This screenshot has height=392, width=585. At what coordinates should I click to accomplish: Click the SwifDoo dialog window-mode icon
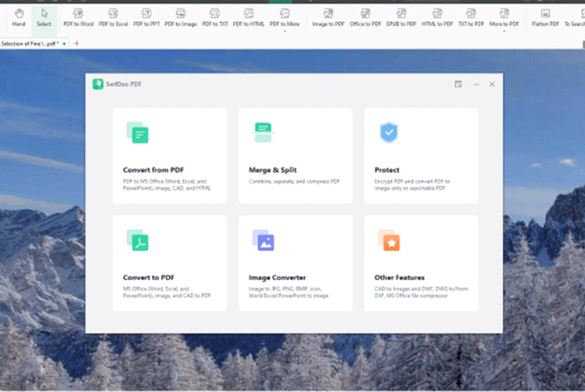458,84
